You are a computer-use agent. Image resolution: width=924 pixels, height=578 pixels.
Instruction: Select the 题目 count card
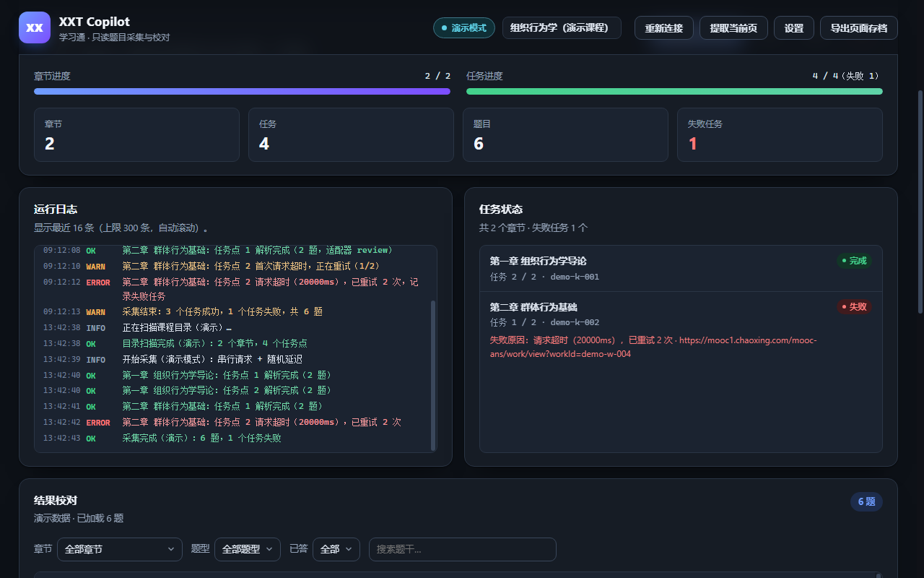(565, 134)
